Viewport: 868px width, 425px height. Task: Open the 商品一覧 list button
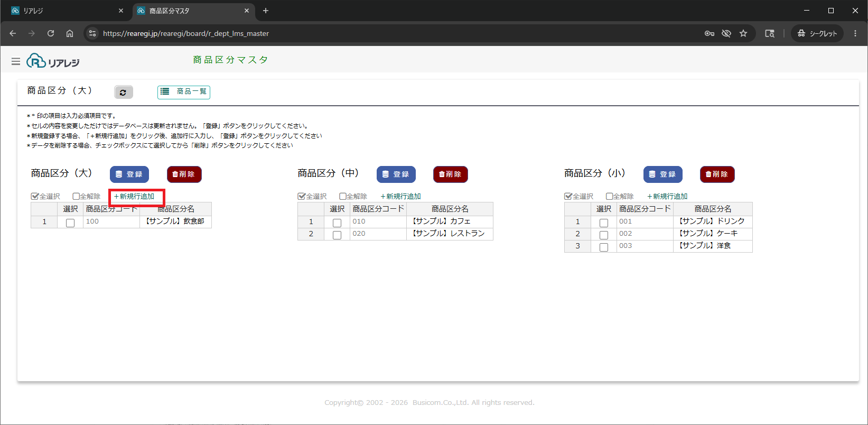click(184, 92)
